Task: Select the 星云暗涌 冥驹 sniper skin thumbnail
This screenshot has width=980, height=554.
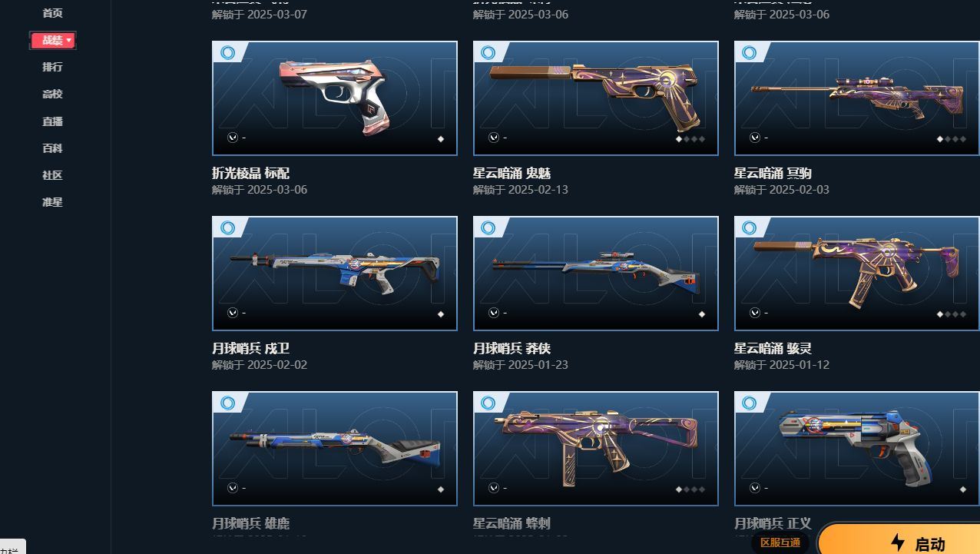Action: tap(857, 98)
